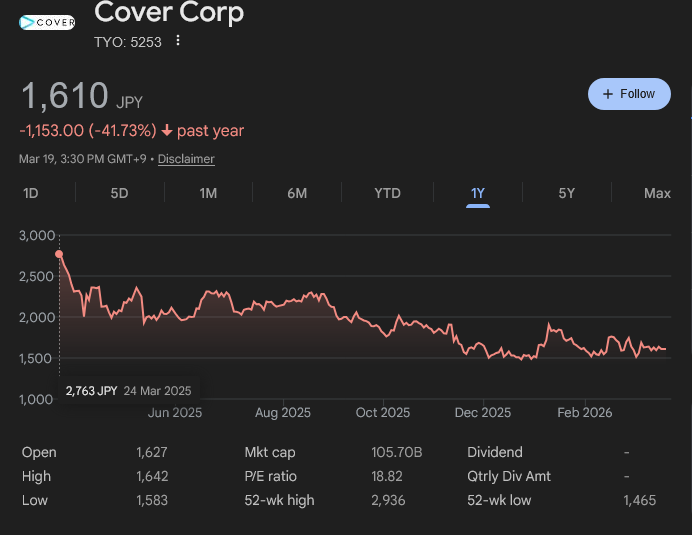Open the Disclaimer link

[186, 159]
